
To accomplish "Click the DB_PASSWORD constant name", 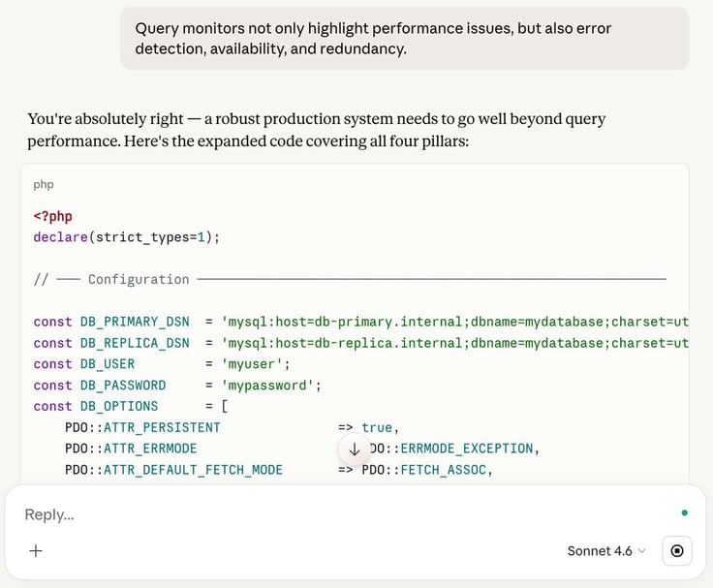I will point(123,386).
